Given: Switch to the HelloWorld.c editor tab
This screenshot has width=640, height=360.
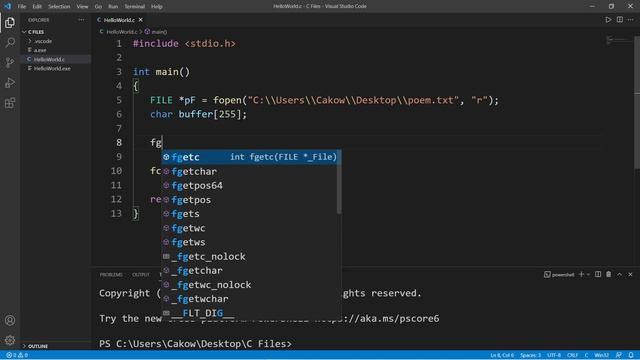Looking at the screenshot, I should (119, 20).
